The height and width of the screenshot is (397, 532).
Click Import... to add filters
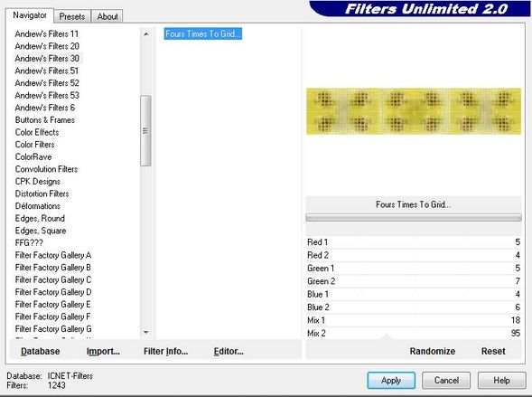tap(103, 351)
